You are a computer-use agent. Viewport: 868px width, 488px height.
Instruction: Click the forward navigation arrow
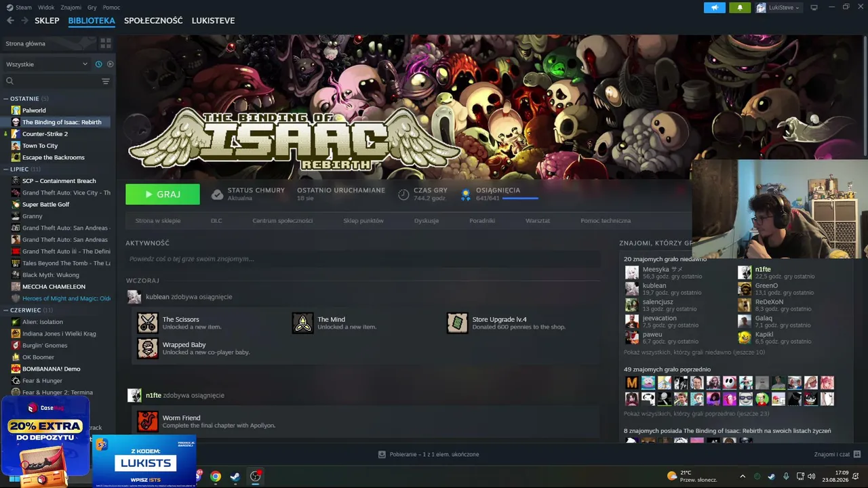click(24, 20)
